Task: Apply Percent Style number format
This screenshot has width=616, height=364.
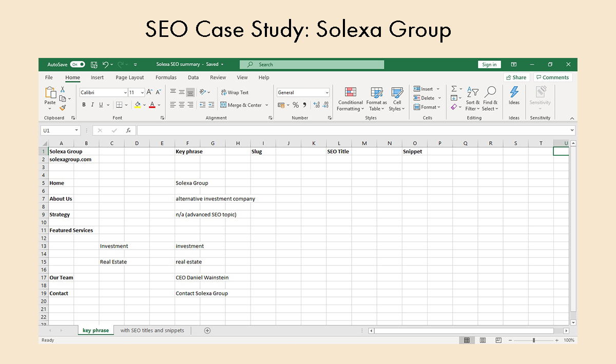Action: [296, 105]
